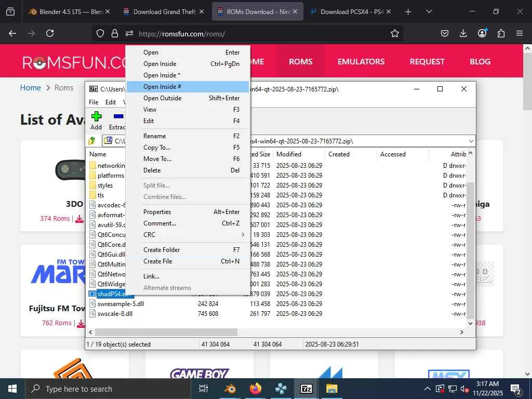The width and height of the screenshot is (532, 399).
Task: Select the shadPS4.exe file row
Action: [111, 294]
